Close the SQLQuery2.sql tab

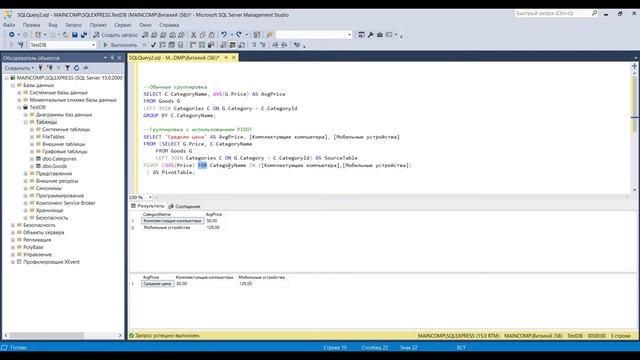pos(234,58)
